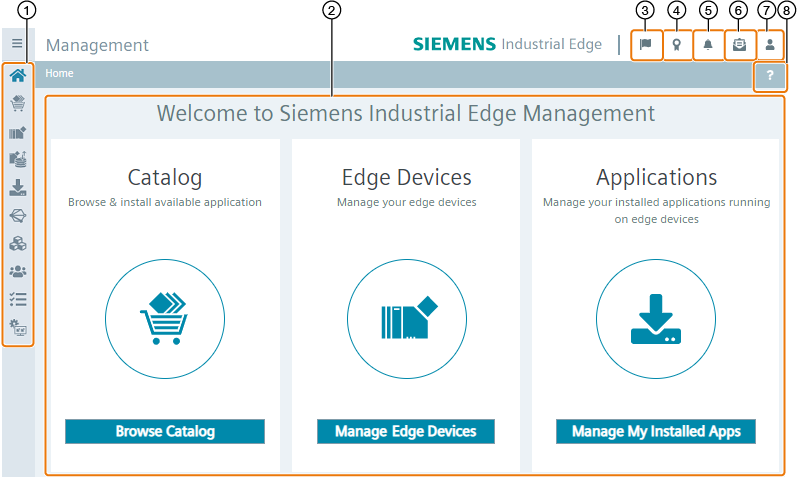Click the Home breadcrumb
The width and height of the screenshot is (797, 478).
click(x=59, y=73)
